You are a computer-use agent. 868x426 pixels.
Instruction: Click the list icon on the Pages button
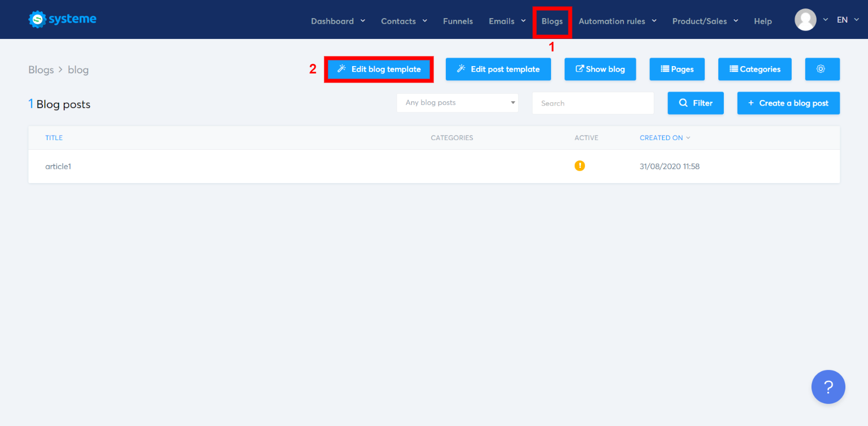tap(664, 69)
